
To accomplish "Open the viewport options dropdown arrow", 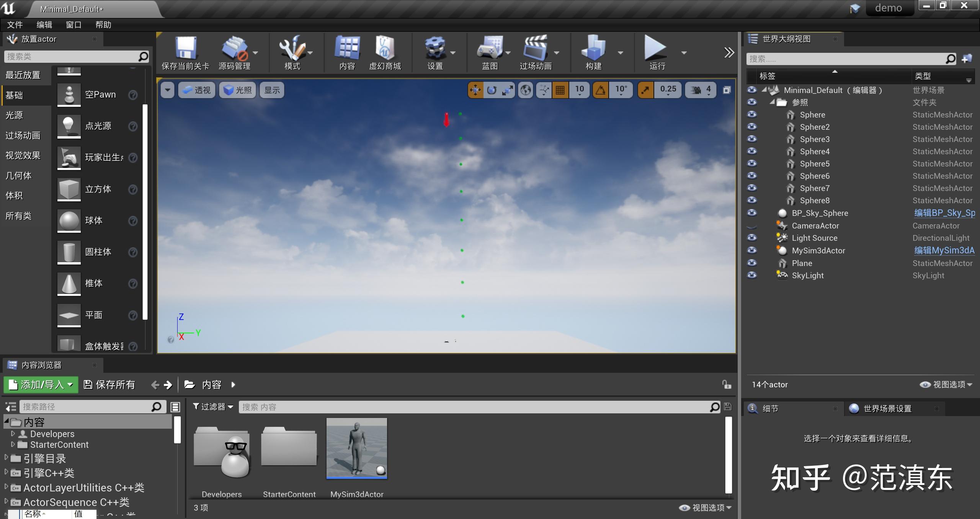I will 167,90.
